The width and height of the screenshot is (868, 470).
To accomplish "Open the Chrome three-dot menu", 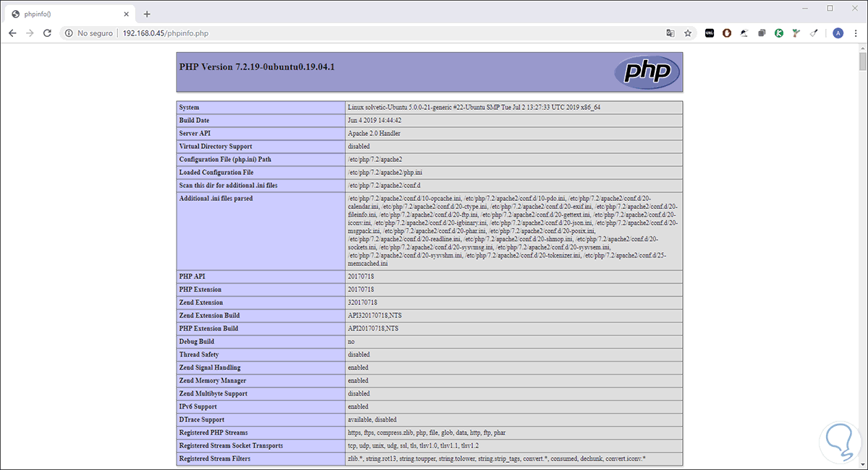I will [855, 33].
